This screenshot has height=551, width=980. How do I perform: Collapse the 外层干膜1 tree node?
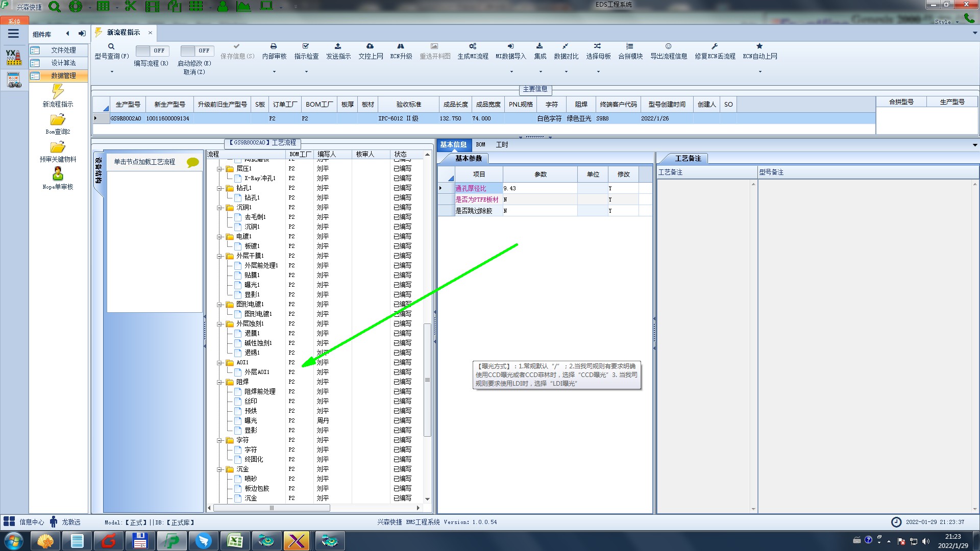[x=219, y=256]
